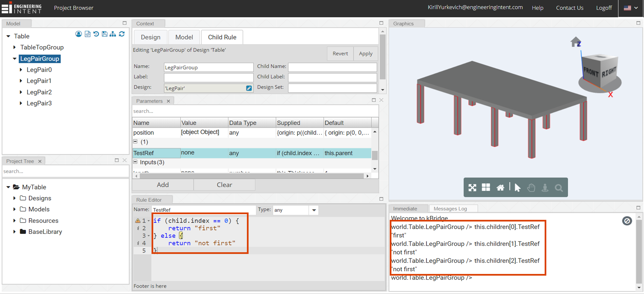Expand the LegPair0 node
Image resolution: width=644 pixels, height=294 pixels.
[x=21, y=70]
